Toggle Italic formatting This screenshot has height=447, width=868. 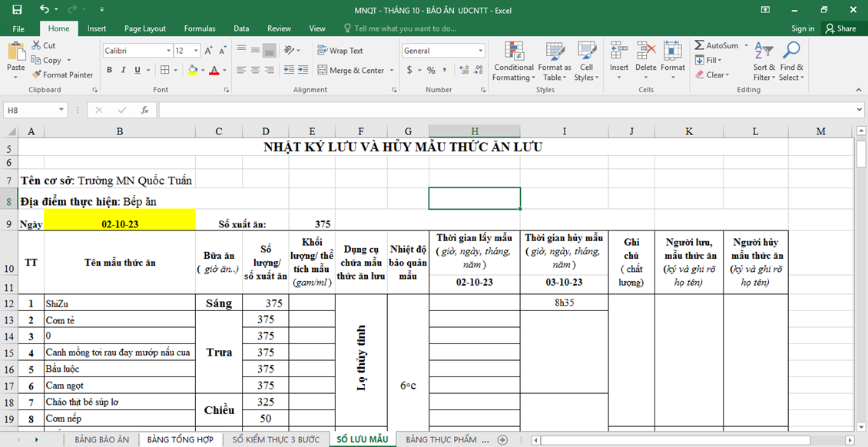(124, 70)
